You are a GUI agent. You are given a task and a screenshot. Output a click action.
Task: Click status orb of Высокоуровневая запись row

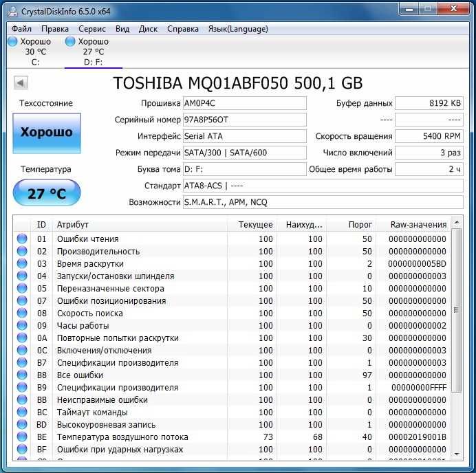pyautogui.click(x=22, y=424)
